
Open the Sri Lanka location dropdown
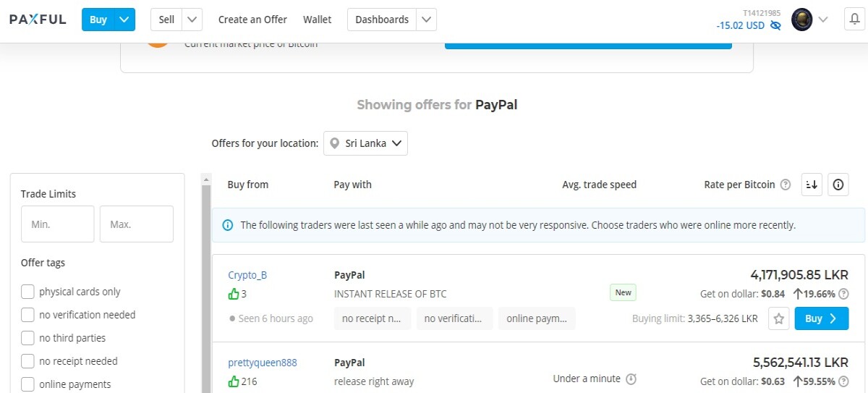[x=365, y=143]
